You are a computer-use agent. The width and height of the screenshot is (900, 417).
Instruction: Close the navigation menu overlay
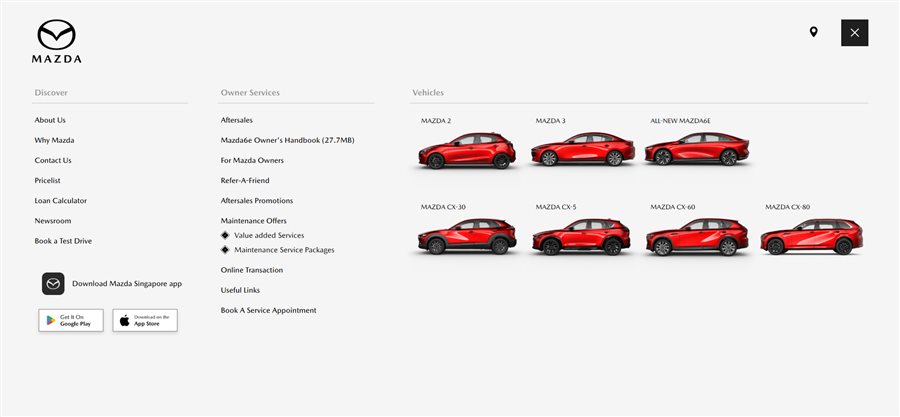click(x=855, y=33)
